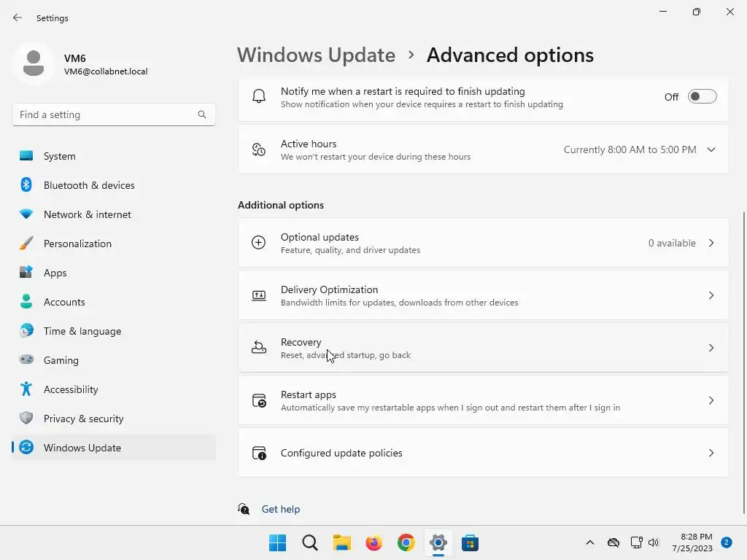Open taskbar Search
Image resolution: width=747 pixels, height=560 pixels.
309,542
